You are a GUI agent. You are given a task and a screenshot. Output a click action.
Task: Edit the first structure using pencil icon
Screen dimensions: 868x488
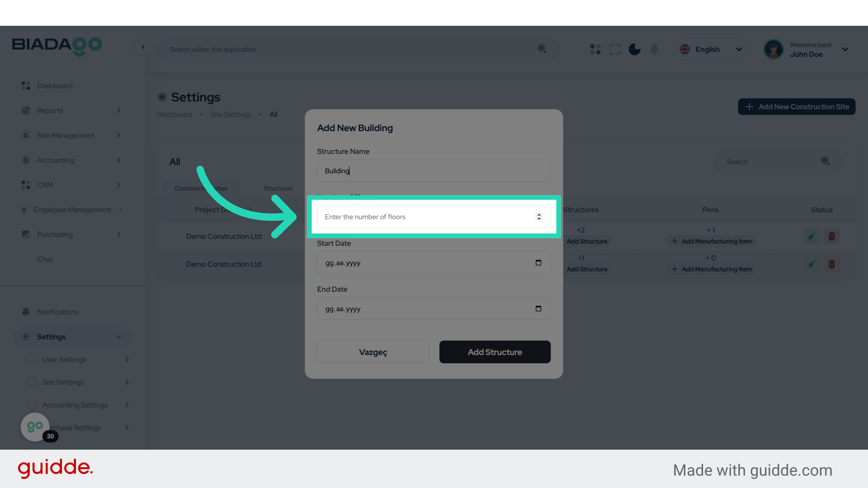[x=811, y=236]
